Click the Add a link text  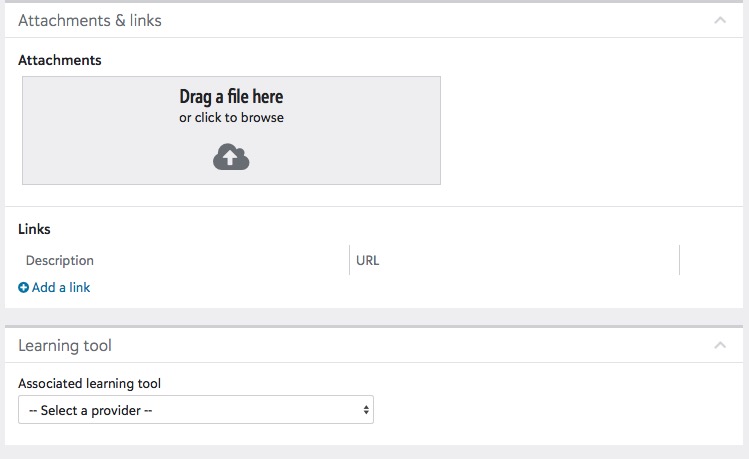61,288
